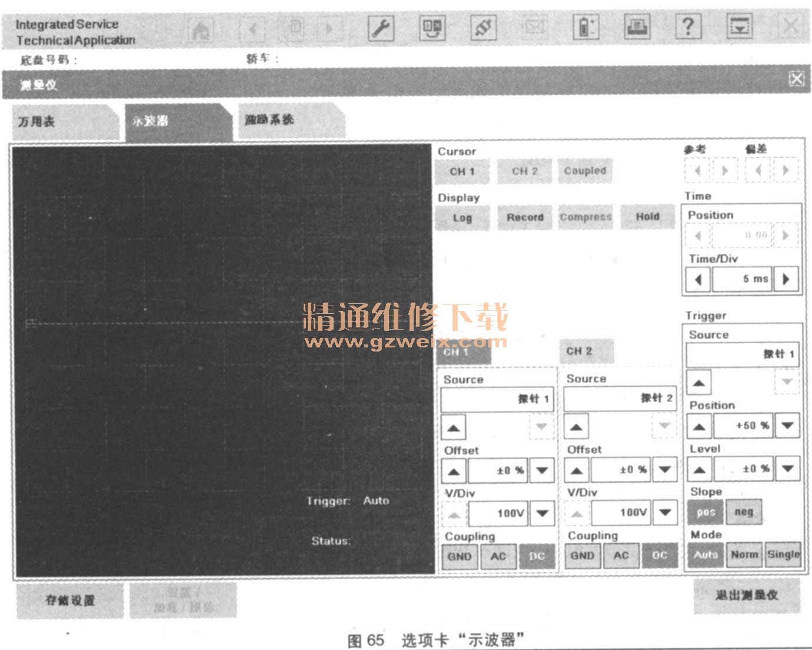Click the forward arrow toolbar icon
This screenshot has width=812, height=650.
coord(330,29)
